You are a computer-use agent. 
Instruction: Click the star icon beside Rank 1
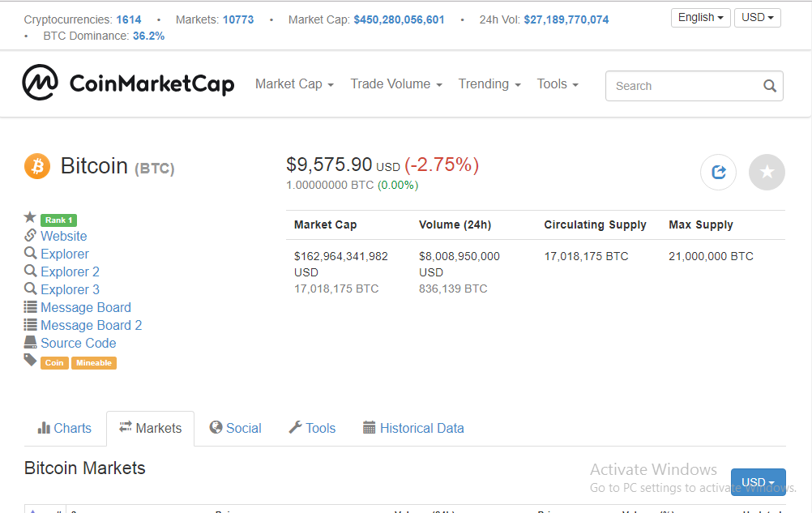pyautogui.click(x=30, y=217)
